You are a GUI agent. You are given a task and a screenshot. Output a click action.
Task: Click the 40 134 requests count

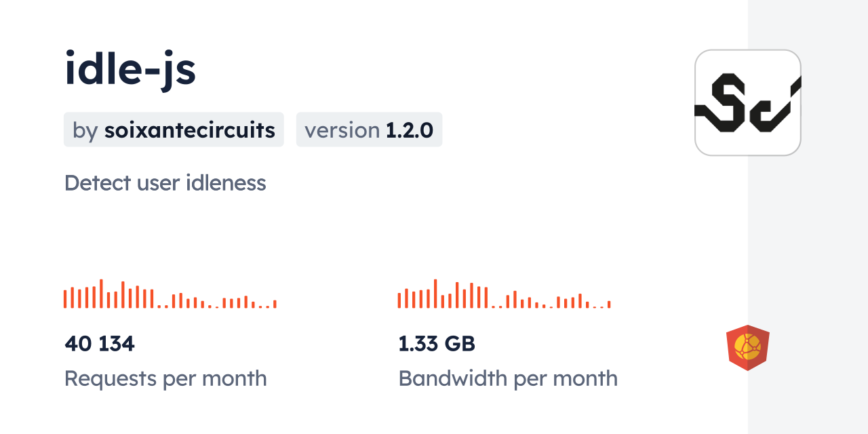[x=100, y=344]
